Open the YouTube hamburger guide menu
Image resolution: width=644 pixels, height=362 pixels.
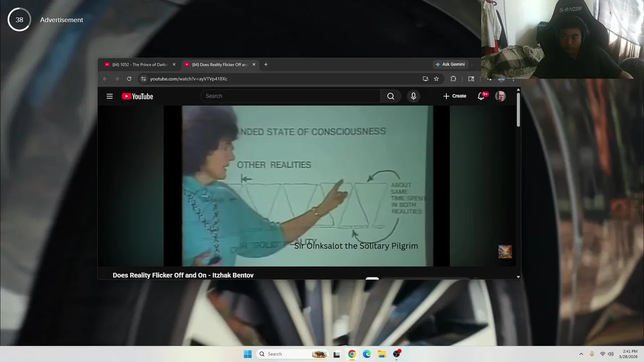[110, 96]
